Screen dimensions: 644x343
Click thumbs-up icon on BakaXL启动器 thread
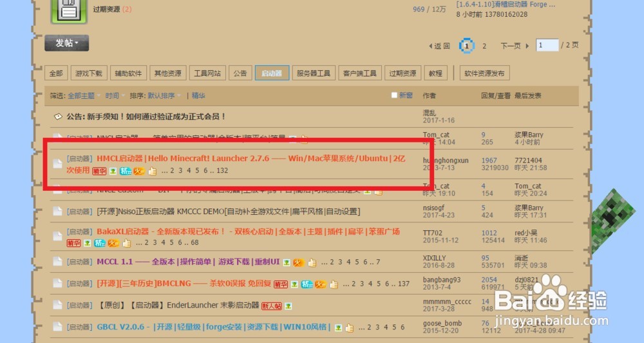click(127, 243)
